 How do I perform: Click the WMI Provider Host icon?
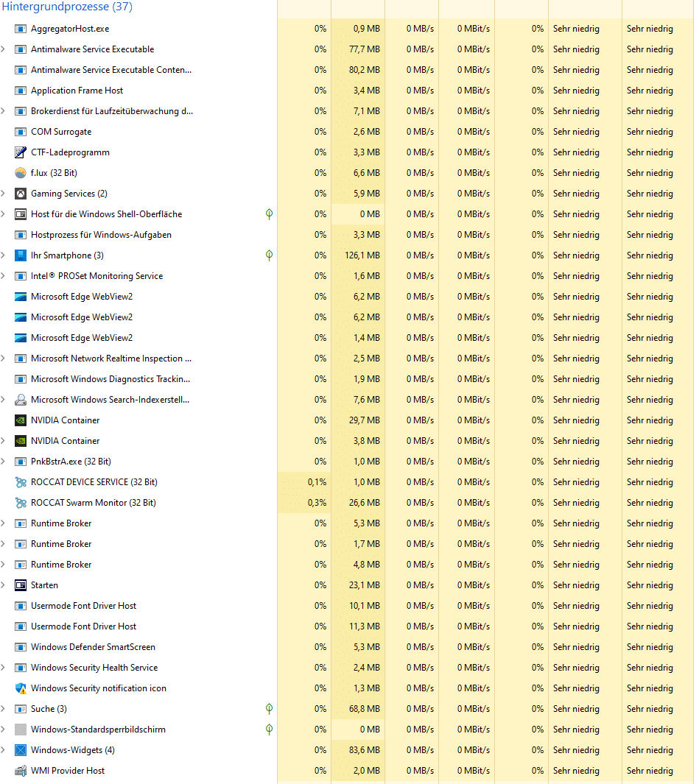(x=21, y=771)
